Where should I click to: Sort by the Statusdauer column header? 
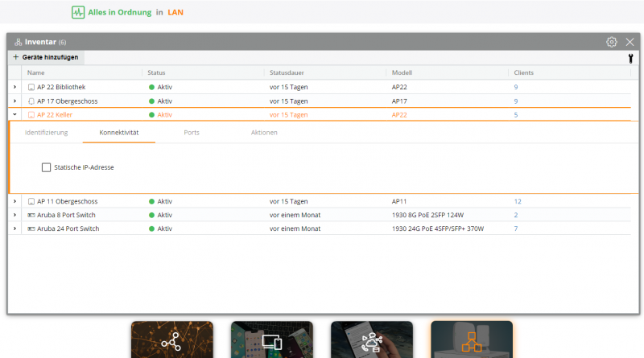pyautogui.click(x=287, y=72)
